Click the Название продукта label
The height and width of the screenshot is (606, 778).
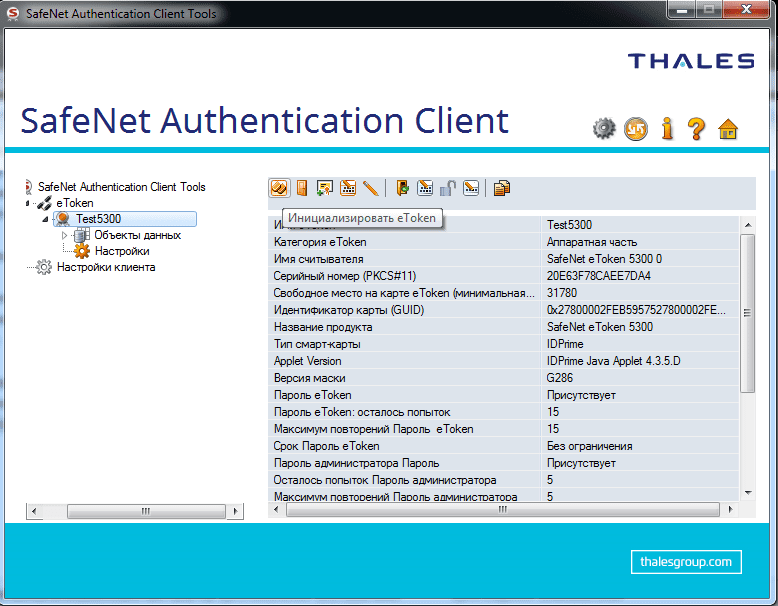[x=323, y=327]
